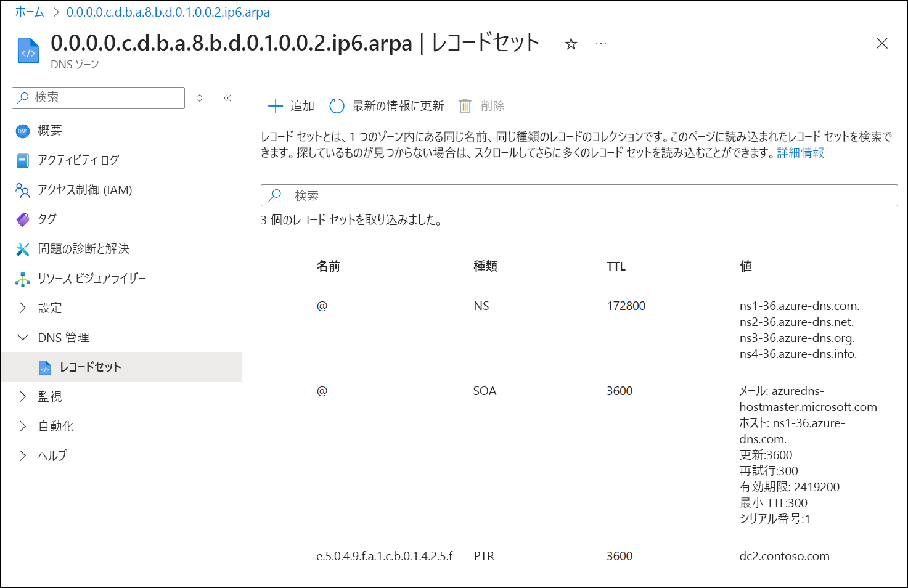The height and width of the screenshot is (588, 908).
Task: Expand the 監視 section
Action: pyautogui.click(x=23, y=397)
